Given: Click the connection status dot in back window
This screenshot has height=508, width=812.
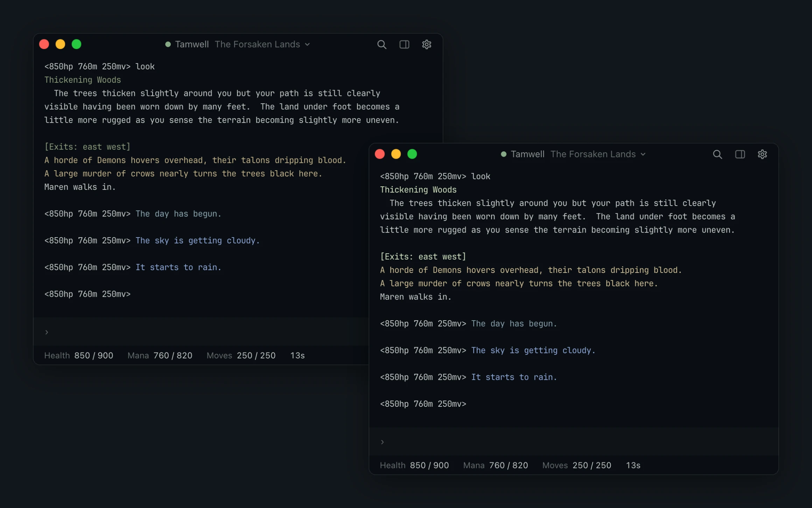Looking at the screenshot, I should pyautogui.click(x=168, y=44).
